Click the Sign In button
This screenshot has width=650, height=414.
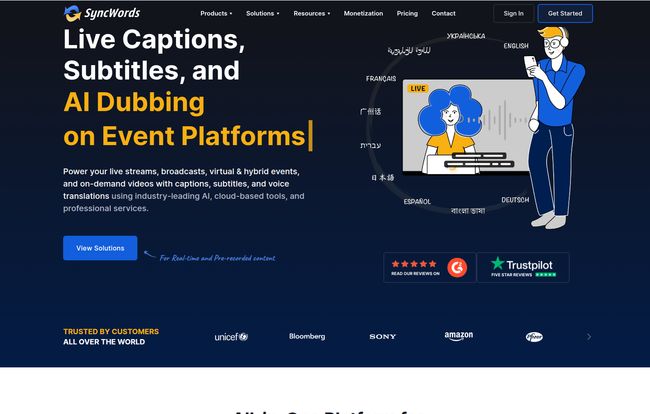[513, 13]
